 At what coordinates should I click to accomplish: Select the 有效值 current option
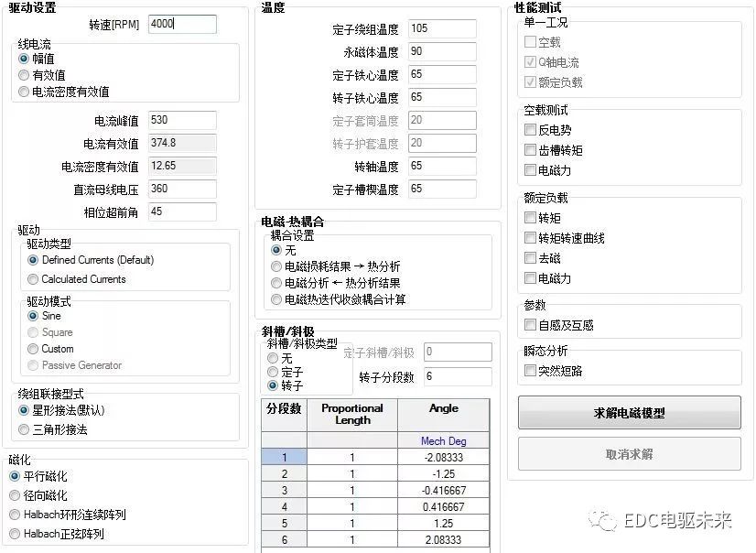coord(26,75)
